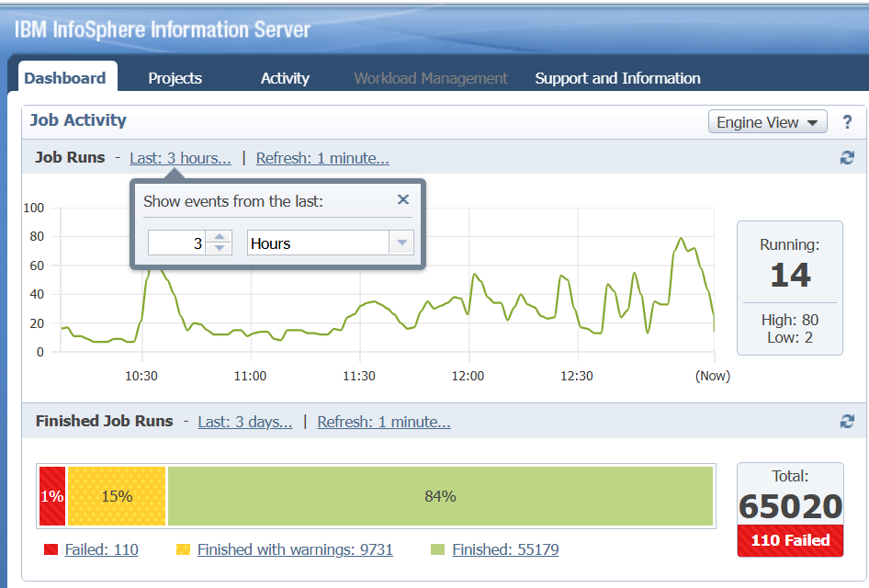The height and width of the screenshot is (588, 869).
Task: Open the Last: 3 days filter
Action: click(x=245, y=422)
